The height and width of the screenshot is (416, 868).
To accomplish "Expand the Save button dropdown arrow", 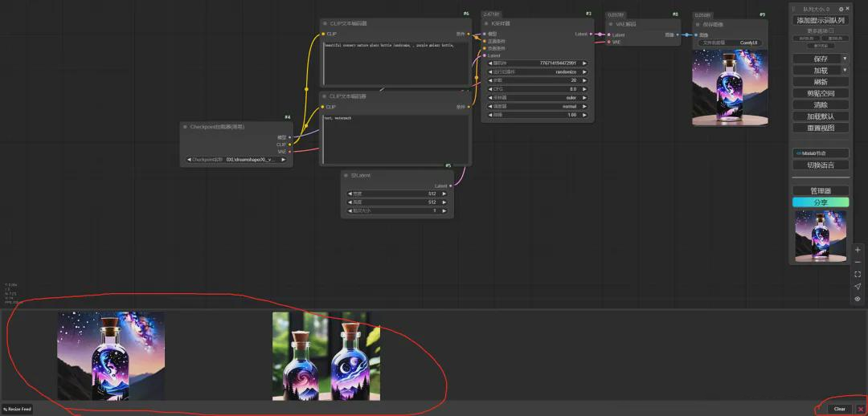I will pos(845,59).
